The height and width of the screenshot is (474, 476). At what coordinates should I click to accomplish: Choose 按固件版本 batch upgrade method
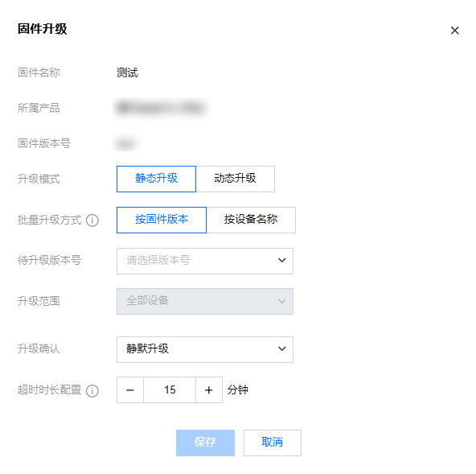click(x=162, y=220)
